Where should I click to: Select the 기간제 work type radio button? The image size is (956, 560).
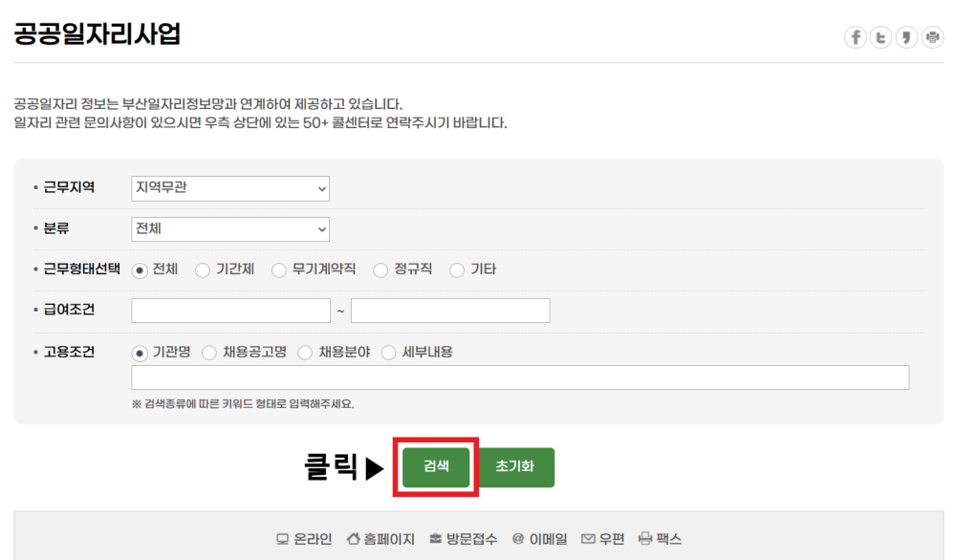click(203, 269)
